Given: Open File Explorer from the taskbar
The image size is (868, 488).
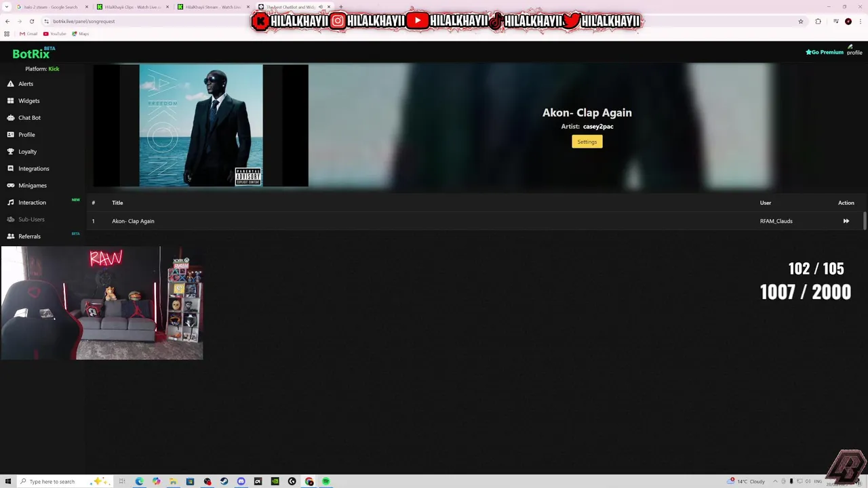Looking at the screenshot, I should (x=173, y=481).
